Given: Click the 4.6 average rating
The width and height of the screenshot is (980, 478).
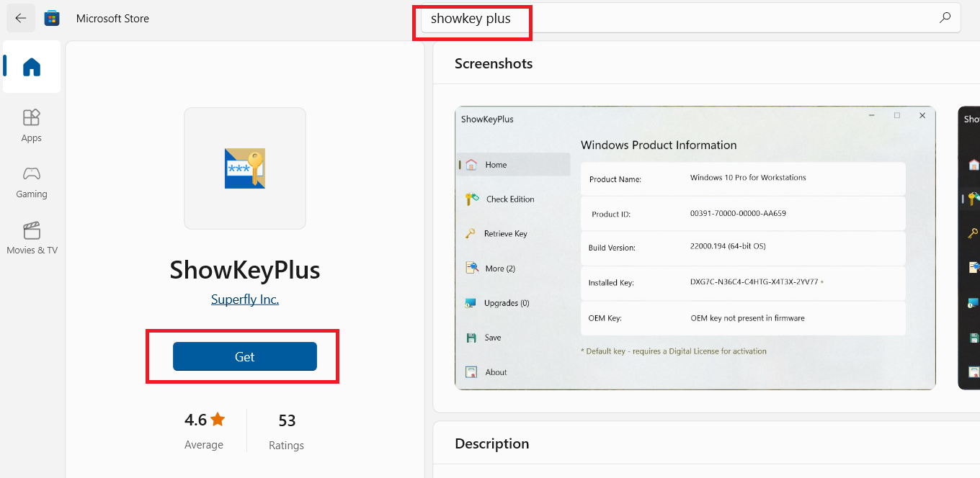Looking at the screenshot, I should pos(195,420).
